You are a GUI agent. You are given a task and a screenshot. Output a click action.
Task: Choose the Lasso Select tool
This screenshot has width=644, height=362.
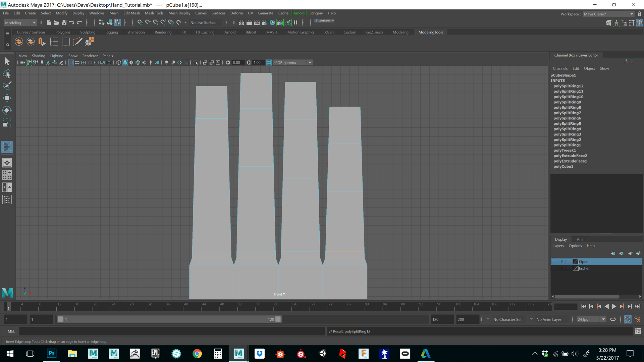(7, 74)
